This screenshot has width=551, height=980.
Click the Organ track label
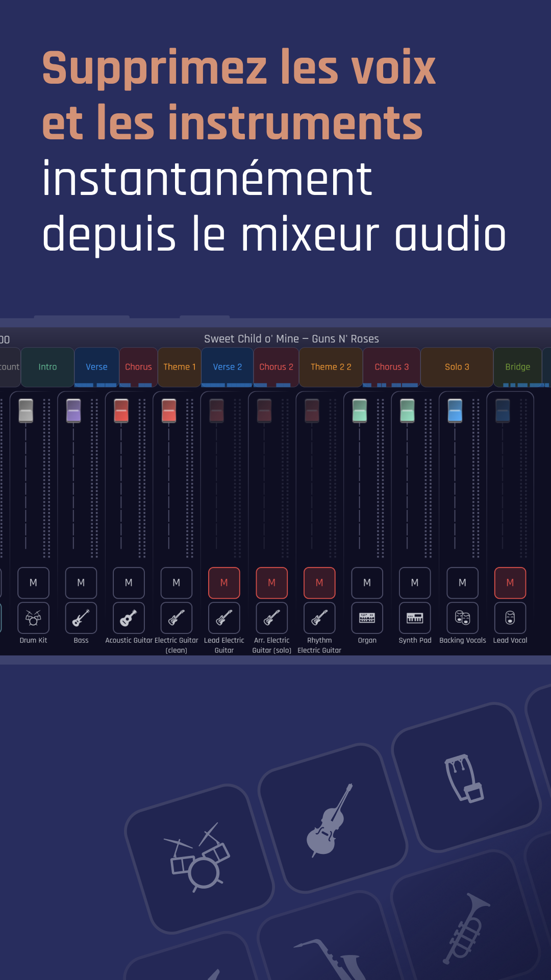(367, 640)
